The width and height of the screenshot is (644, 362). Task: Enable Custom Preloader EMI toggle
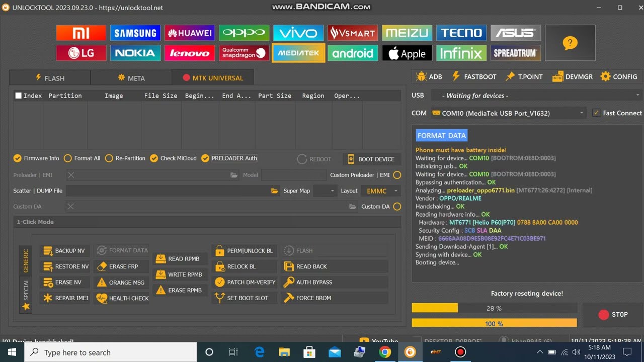click(x=397, y=175)
